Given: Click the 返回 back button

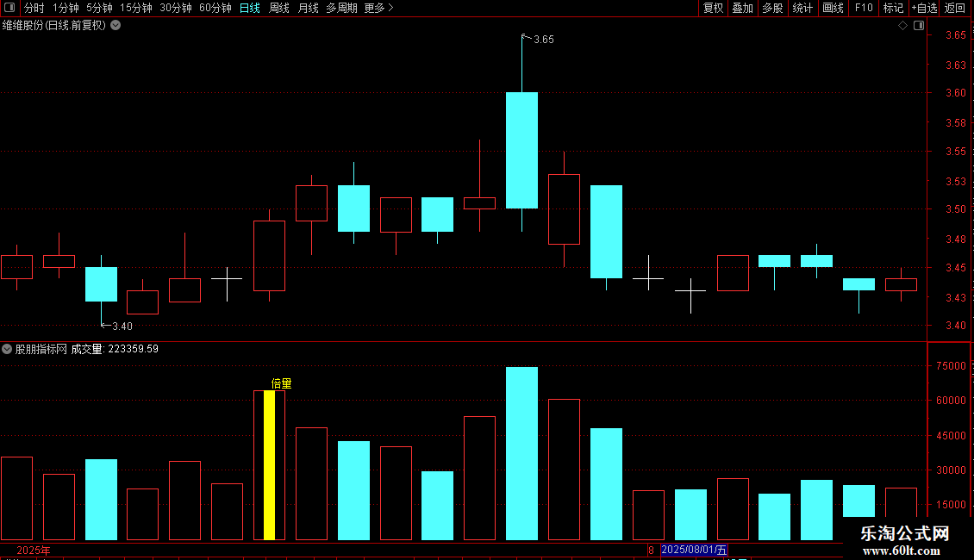Looking at the screenshot, I should [955, 8].
